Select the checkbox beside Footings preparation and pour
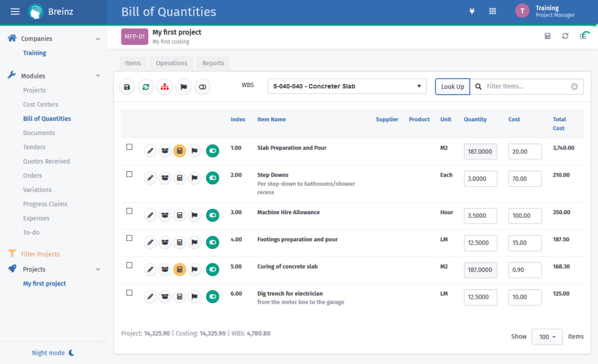Screen dimensions: 598x364 pos(129,238)
